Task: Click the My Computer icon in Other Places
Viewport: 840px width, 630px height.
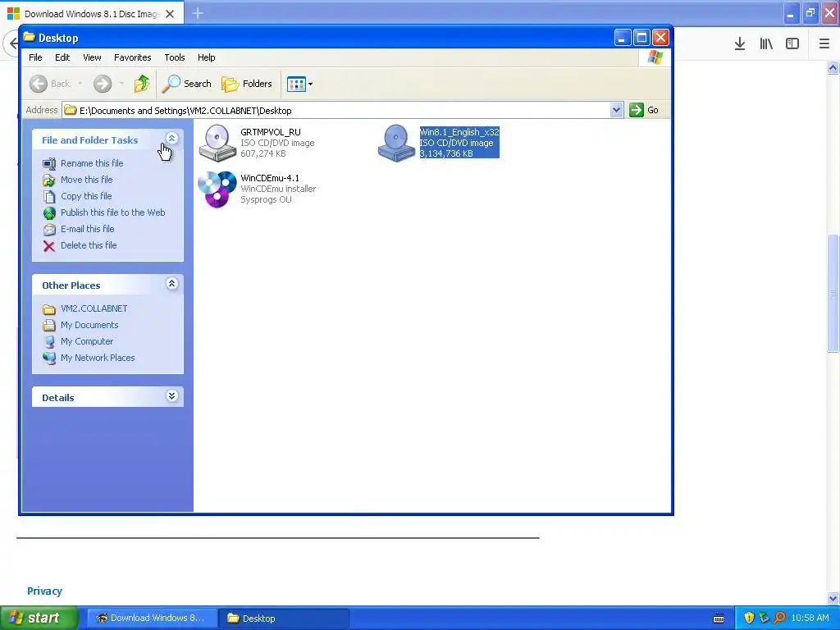Action: [49, 342]
